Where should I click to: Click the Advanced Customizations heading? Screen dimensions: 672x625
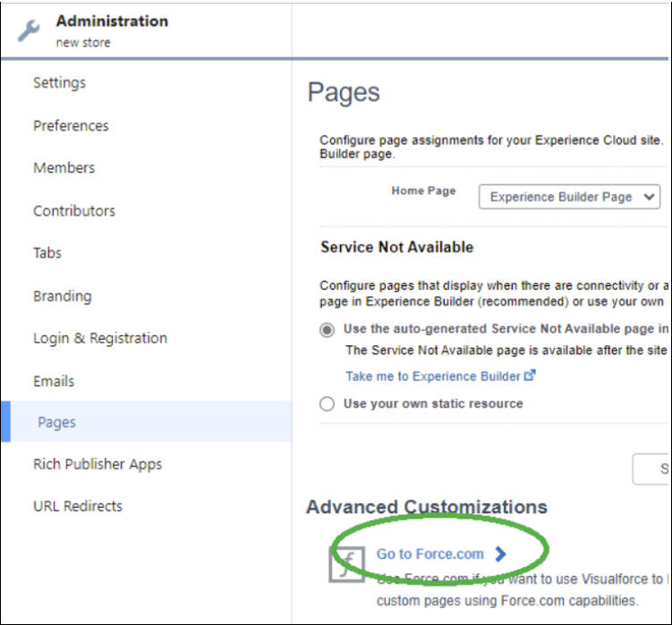pyautogui.click(x=427, y=507)
